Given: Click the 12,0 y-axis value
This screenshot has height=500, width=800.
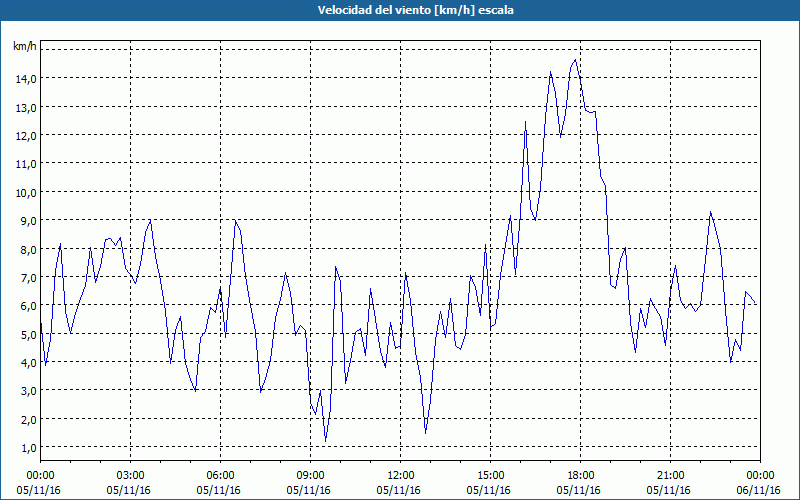Looking at the screenshot, I should click(26, 135).
